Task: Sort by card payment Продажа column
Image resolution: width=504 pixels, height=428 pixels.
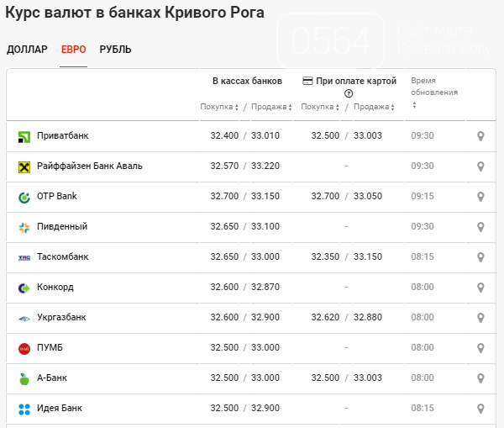Action: [374, 107]
